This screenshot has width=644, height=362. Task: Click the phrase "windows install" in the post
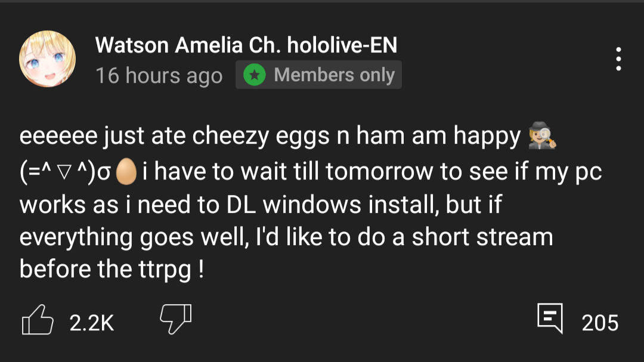(x=345, y=205)
